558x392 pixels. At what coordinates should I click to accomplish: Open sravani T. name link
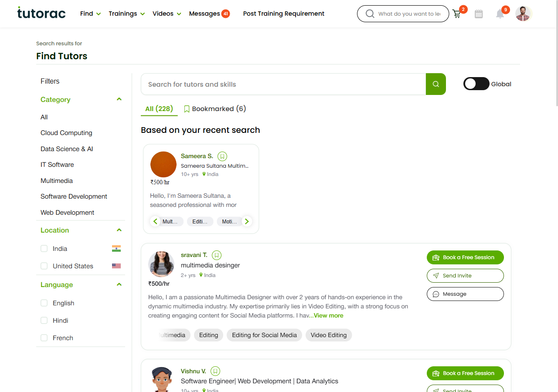[x=194, y=255]
